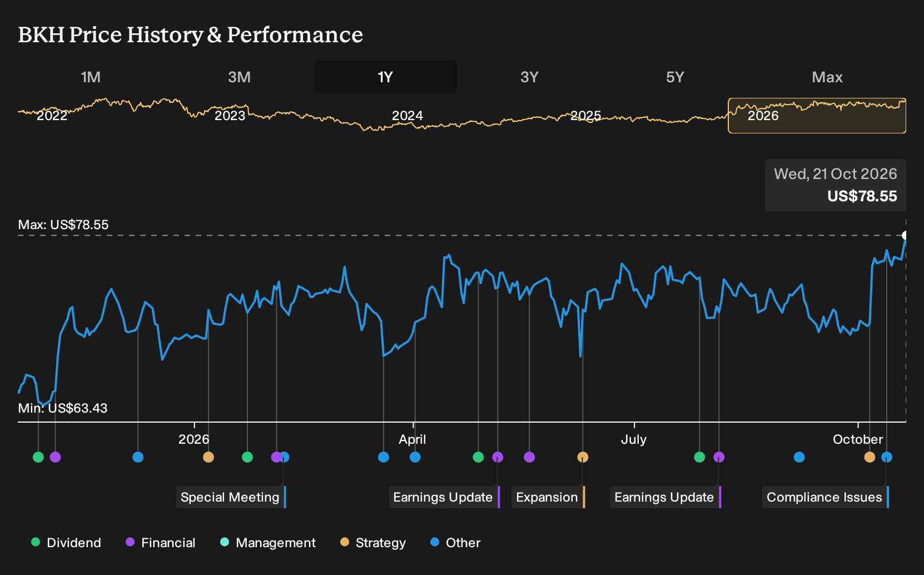924x575 pixels.
Task: Click the 2022 label on the overview chart
Action: click(x=52, y=116)
